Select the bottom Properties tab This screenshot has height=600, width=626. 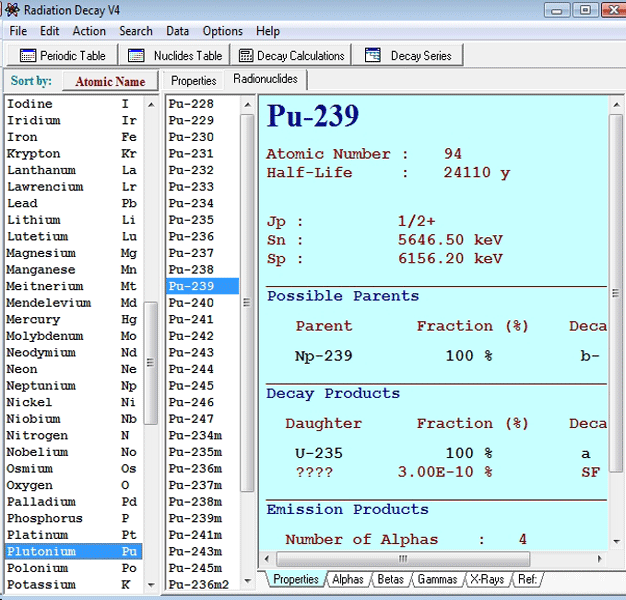point(296,579)
